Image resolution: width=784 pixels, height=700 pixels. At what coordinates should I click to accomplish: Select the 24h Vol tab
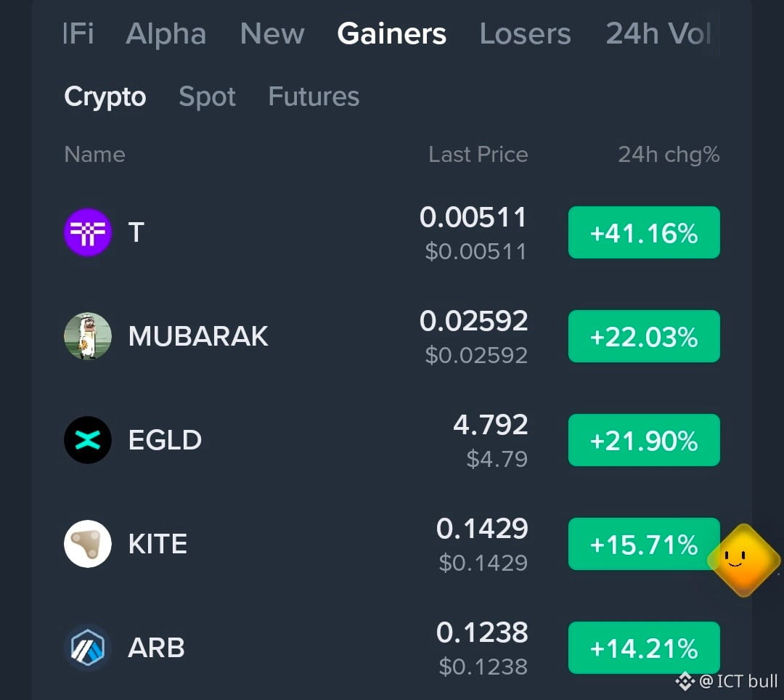click(658, 34)
